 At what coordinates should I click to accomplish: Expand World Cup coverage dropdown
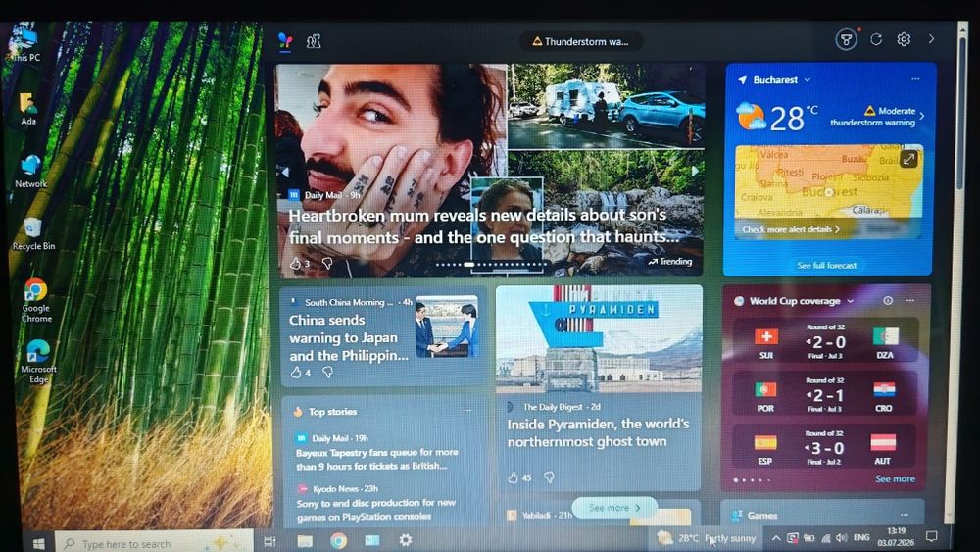coord(850,301)
